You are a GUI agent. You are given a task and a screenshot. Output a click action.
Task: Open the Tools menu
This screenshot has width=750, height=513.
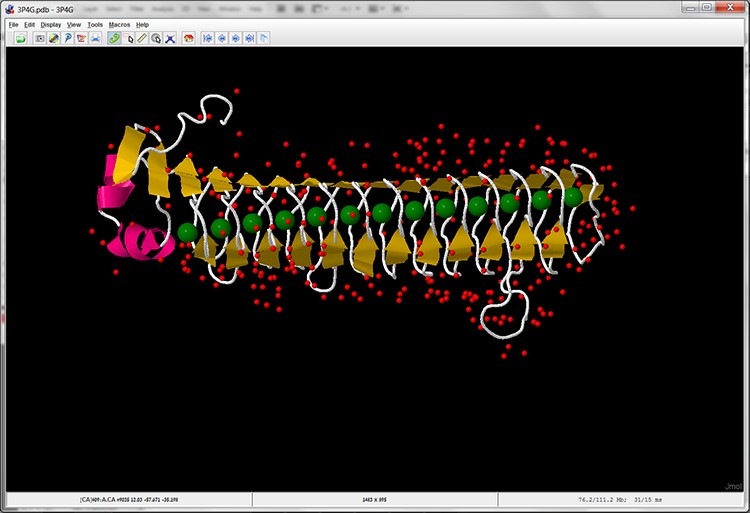coord(95,24)
